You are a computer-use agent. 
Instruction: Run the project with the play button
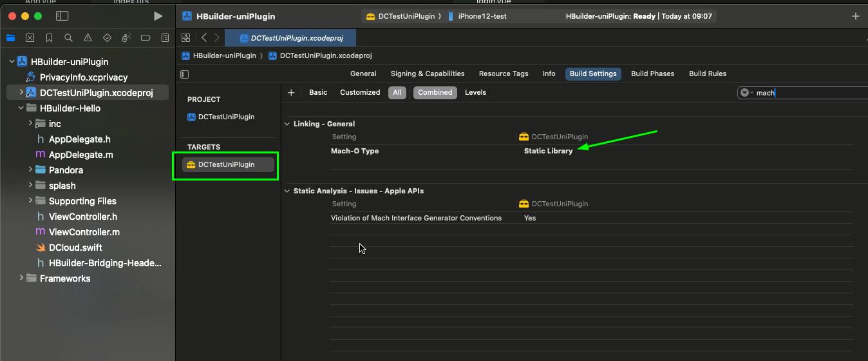[158, 16]
